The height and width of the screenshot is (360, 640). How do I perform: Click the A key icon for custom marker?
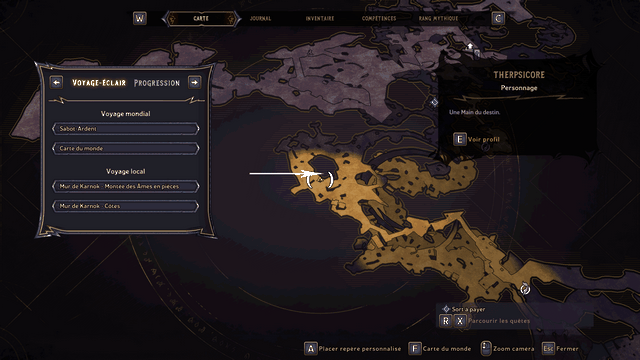pos(311,349)
